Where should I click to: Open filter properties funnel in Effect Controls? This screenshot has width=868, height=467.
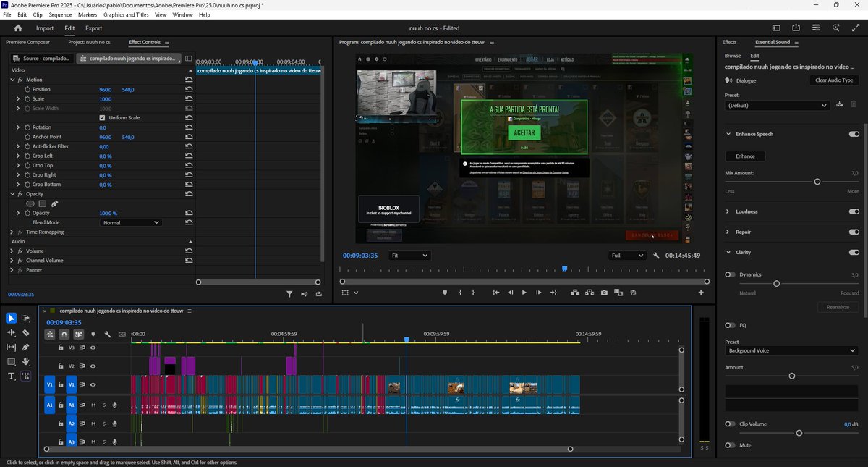(x=289, y=294)
